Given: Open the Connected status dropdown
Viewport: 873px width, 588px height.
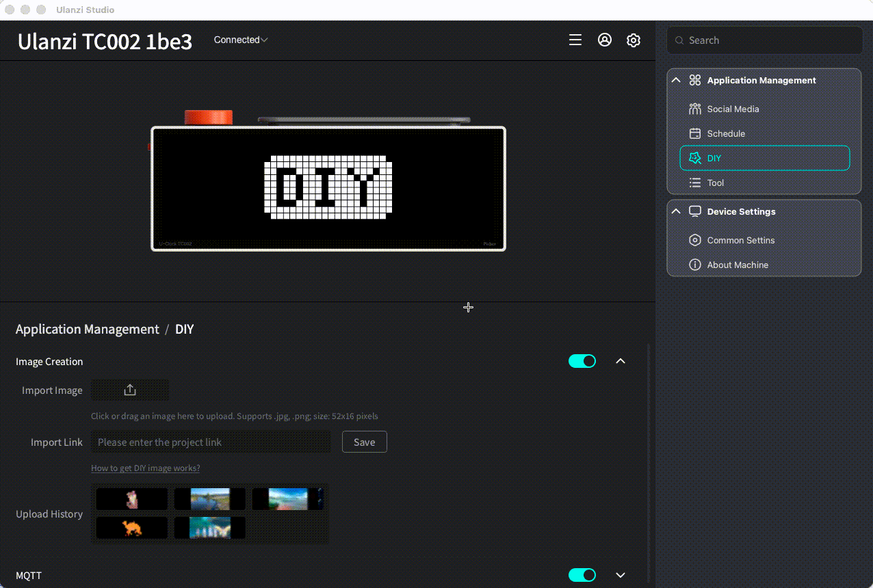Looking at the screenshot, I should click(241, 40).
